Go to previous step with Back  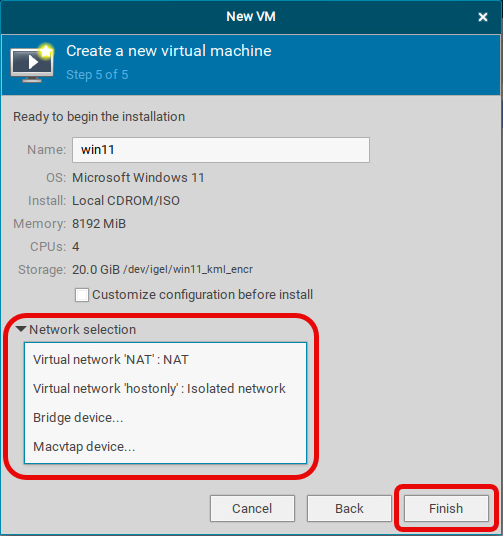[349, 509]
